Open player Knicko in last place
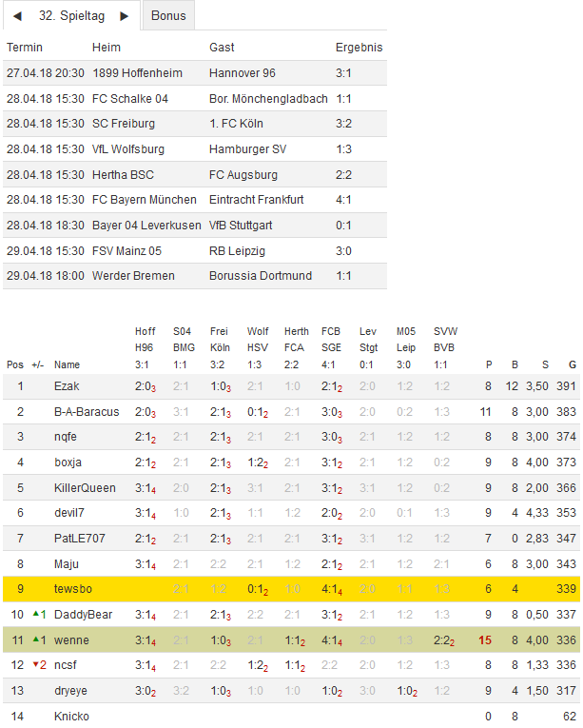Viewport: 583px width, 728px height. coord(70,716)
